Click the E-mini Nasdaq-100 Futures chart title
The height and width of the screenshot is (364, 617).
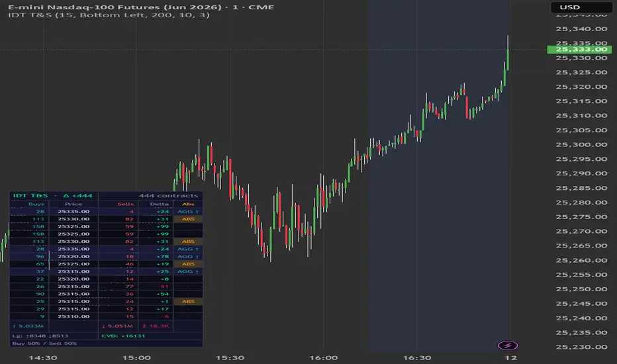pyautogui.click(x=141, y=7)
